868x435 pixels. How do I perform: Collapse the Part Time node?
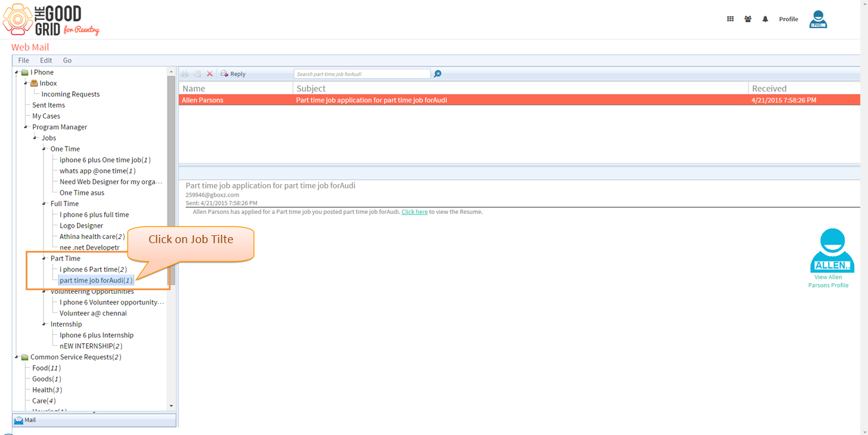click(x=44, y=259)
